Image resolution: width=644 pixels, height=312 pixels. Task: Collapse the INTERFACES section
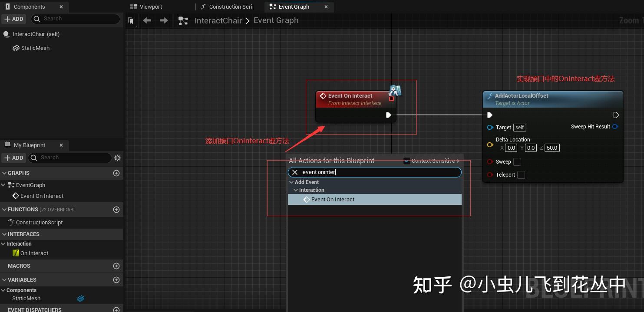tap(3, 234)
